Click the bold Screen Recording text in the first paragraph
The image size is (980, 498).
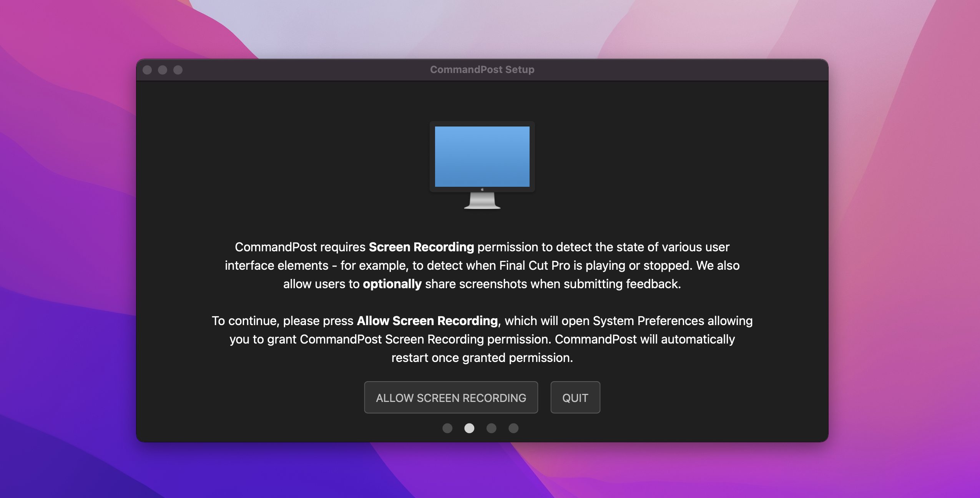(x=421, y=247)
